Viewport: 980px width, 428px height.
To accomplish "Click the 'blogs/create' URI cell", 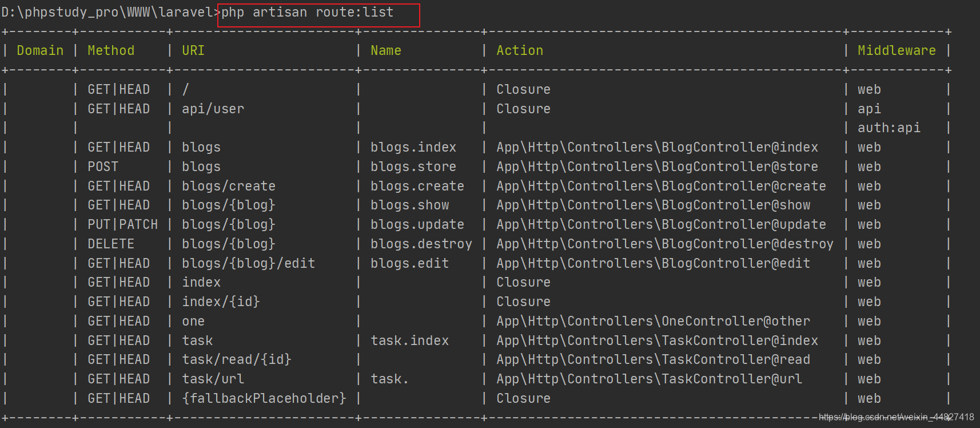I will pyautogui.click(x=229, y=186).
